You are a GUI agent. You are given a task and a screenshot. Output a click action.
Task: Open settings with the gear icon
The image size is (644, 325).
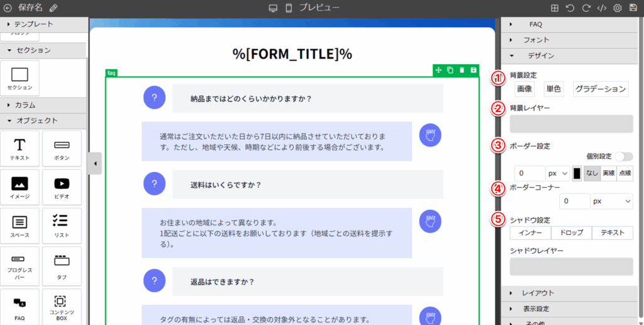(x=618, y=8)
